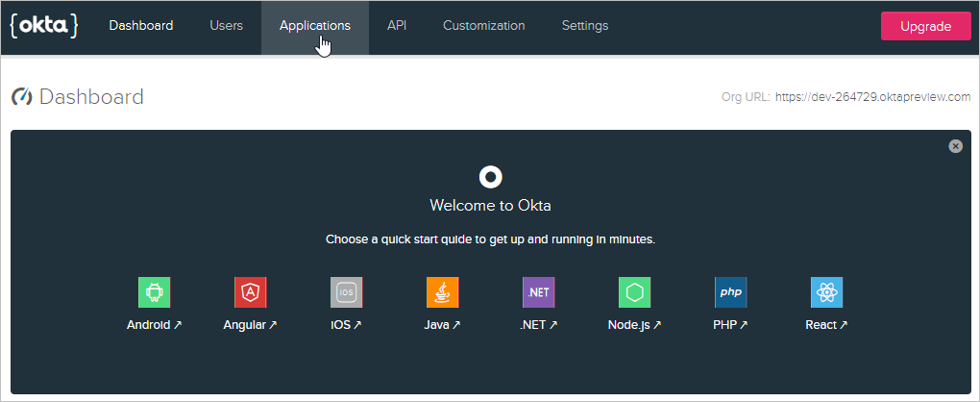This screenshot has width=980, height=402.
Task: Open the Java guide link
Action: tap(443, 325)
